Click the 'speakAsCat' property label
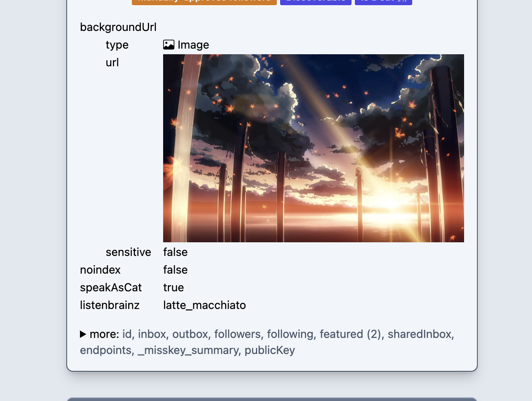This screenshot has height=401, width=532. 111,287
